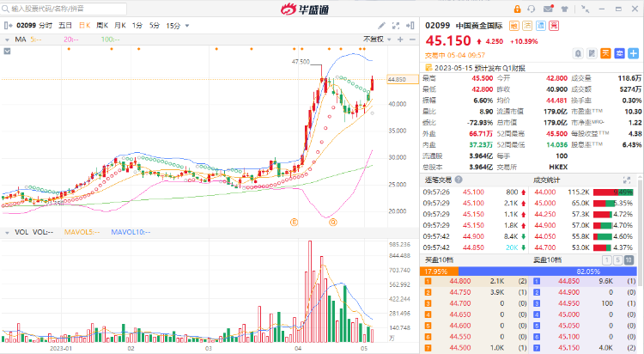
Task: Open the lock icon in title bar
Action: click(517, 9)
